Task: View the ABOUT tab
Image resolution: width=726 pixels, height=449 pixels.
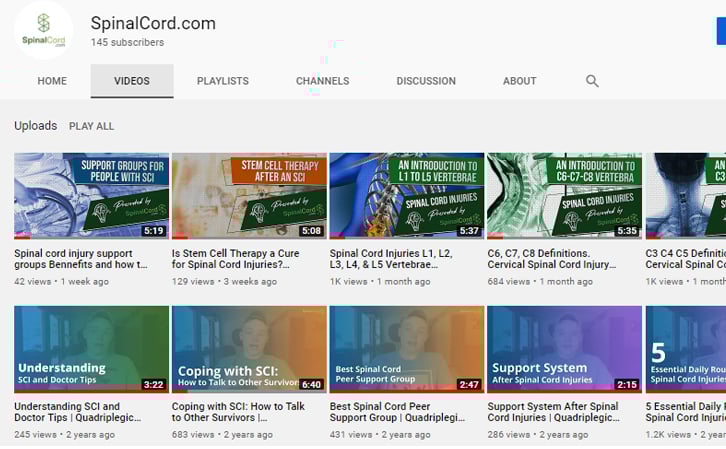Action: click(519, 81)
